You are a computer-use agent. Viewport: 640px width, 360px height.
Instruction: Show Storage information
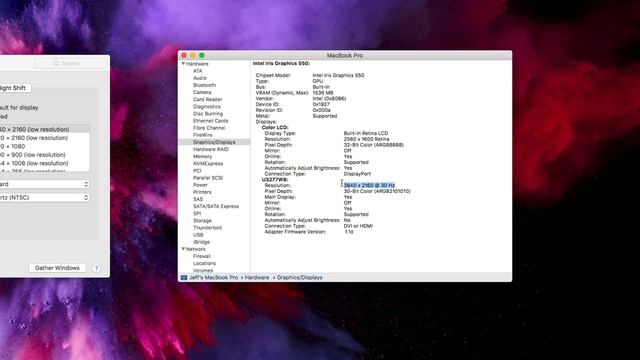point(202,220)
